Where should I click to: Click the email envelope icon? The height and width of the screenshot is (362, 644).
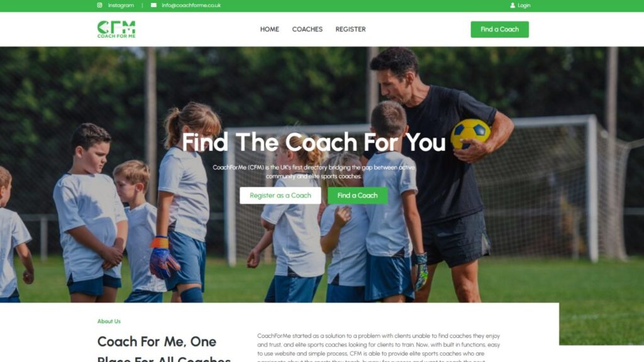coord(153,5)
